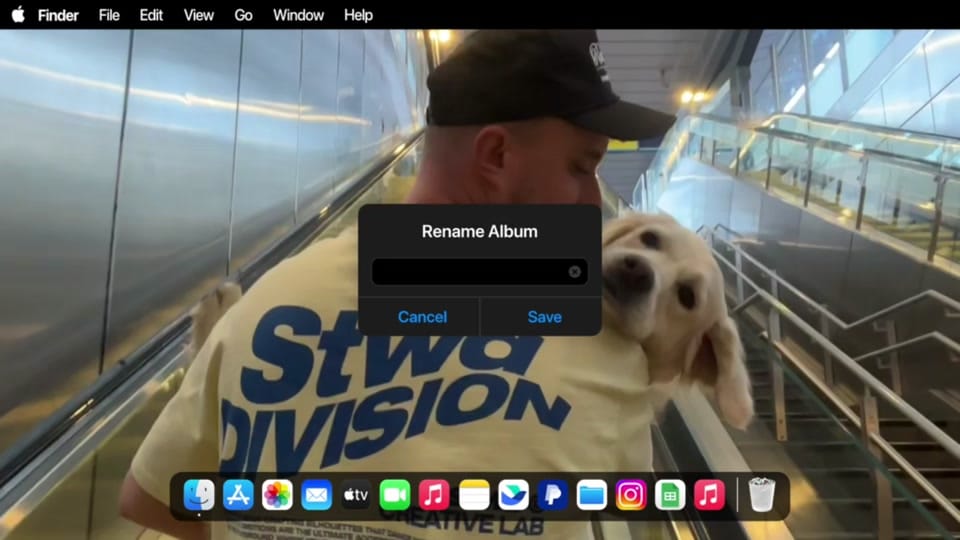
Task: Open the Help menu
Action: (x=358, y=15)
